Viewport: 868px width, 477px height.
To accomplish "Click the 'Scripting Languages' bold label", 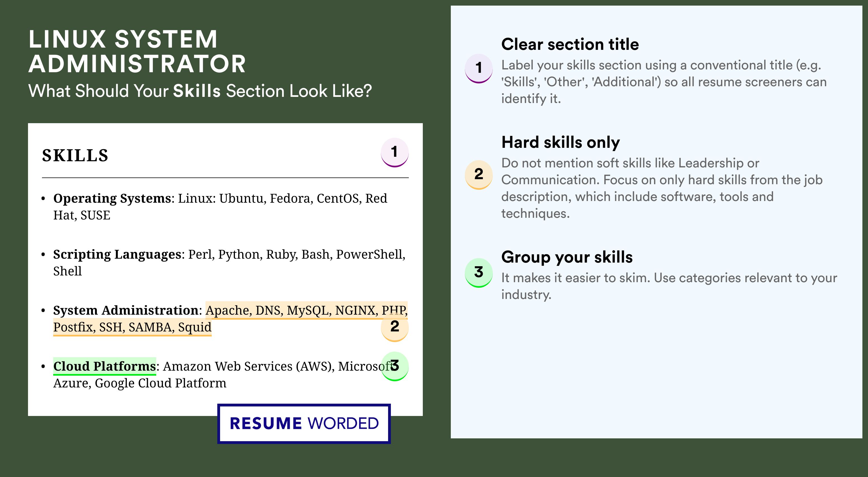I will 117,254.
